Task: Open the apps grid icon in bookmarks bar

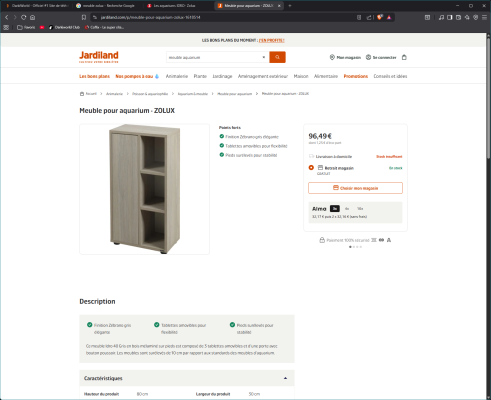Action: coord(6,27)
